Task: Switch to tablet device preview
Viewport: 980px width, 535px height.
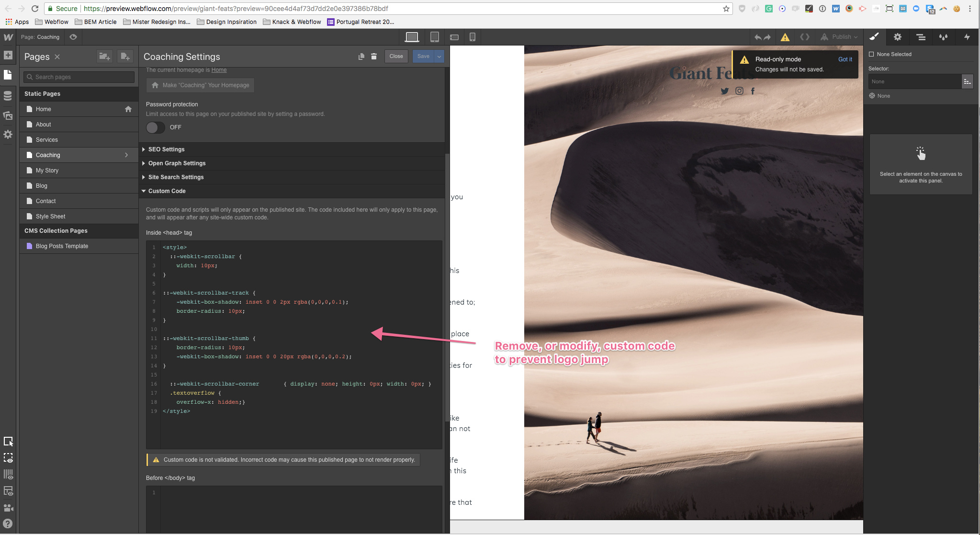Action: click(434, 37)
